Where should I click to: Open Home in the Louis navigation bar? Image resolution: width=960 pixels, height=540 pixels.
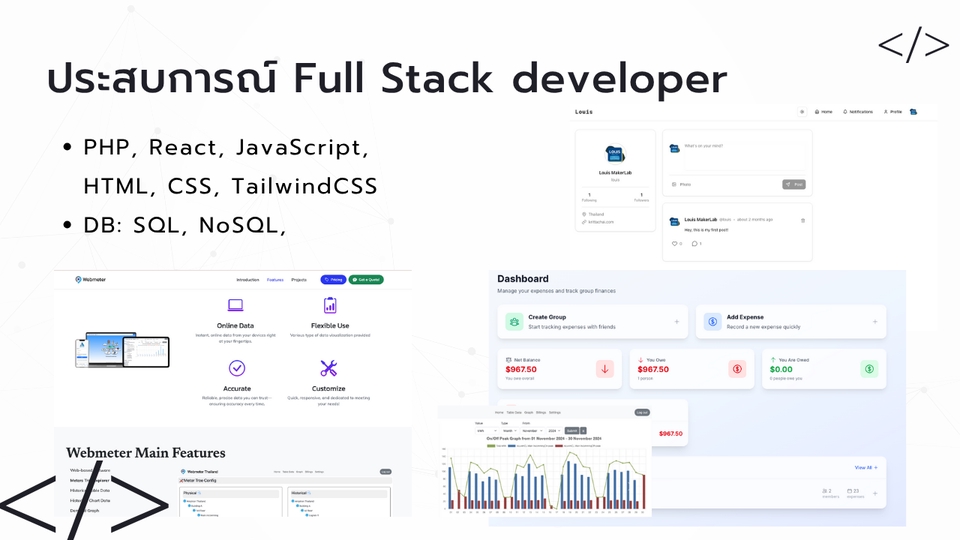[x=824, y=112]
